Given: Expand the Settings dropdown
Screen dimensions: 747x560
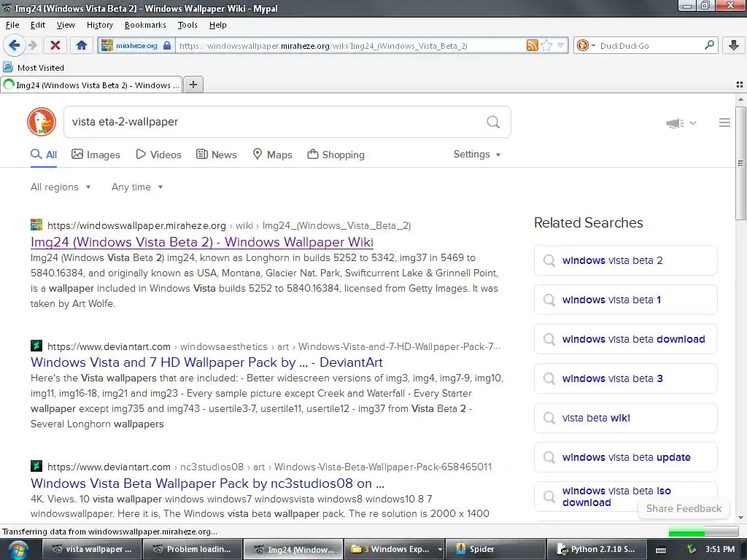Looking at the screenshot, I should (x=477, y=155).
